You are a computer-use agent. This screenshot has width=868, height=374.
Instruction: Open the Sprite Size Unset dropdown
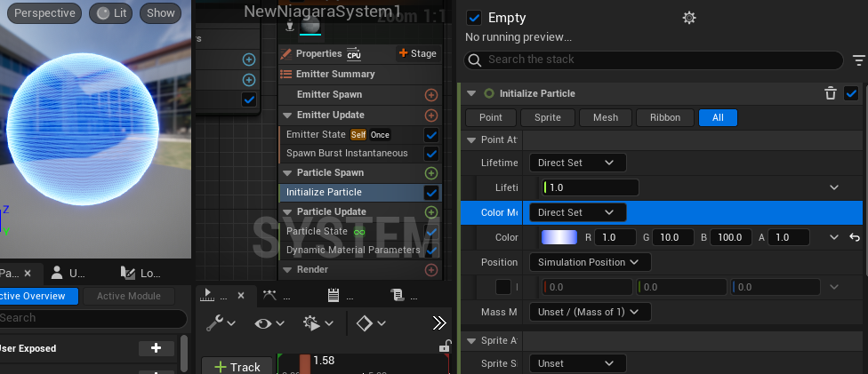coord(578,363)
